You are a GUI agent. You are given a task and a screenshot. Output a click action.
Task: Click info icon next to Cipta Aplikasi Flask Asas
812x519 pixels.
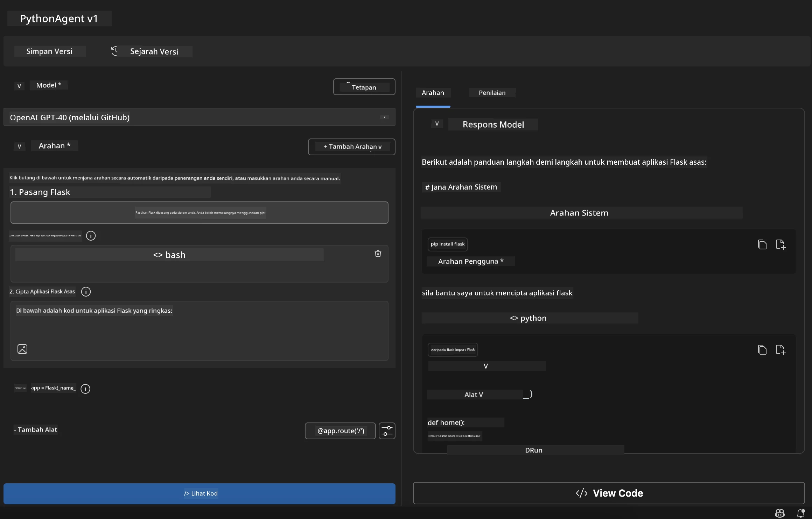point(86,292)
